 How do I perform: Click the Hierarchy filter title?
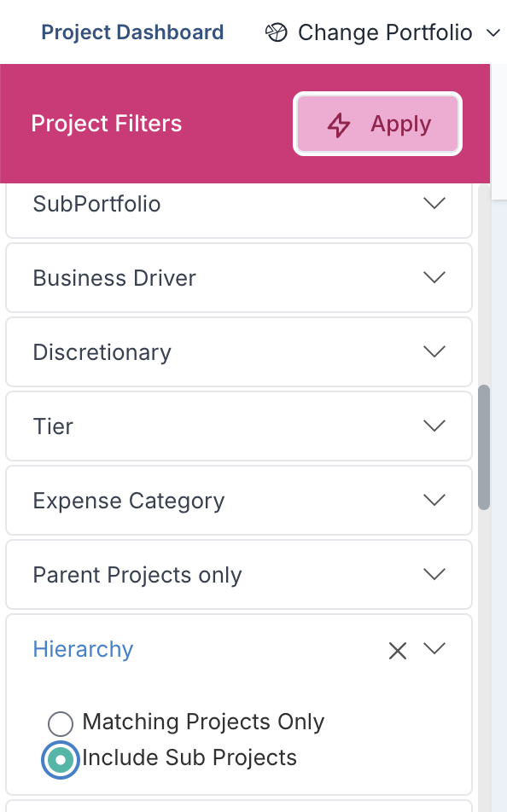[x=83, y=649]
